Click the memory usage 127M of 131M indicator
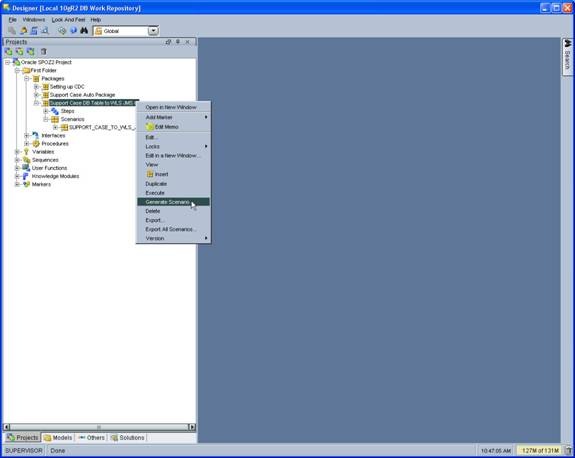 tap(540, 450)
